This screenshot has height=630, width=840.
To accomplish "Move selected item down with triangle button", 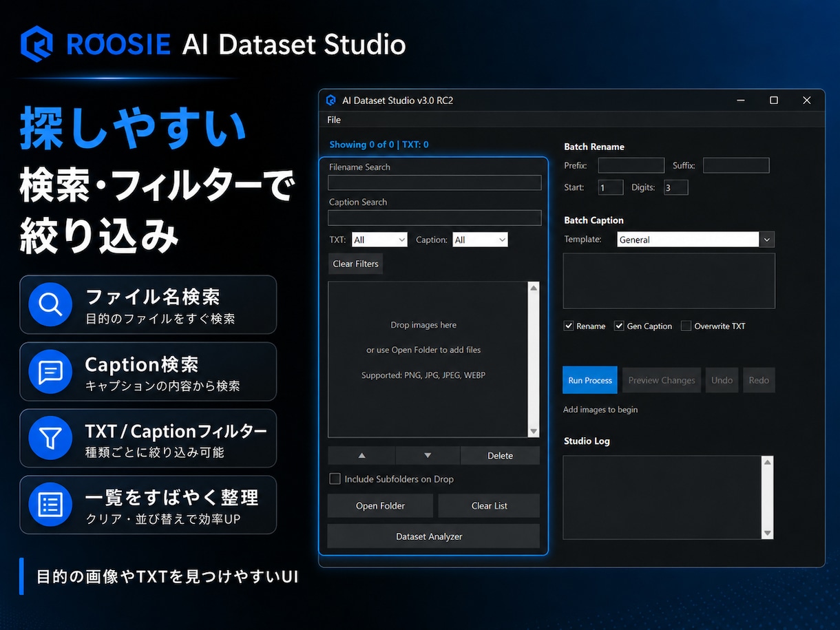I will click(428, 456).
